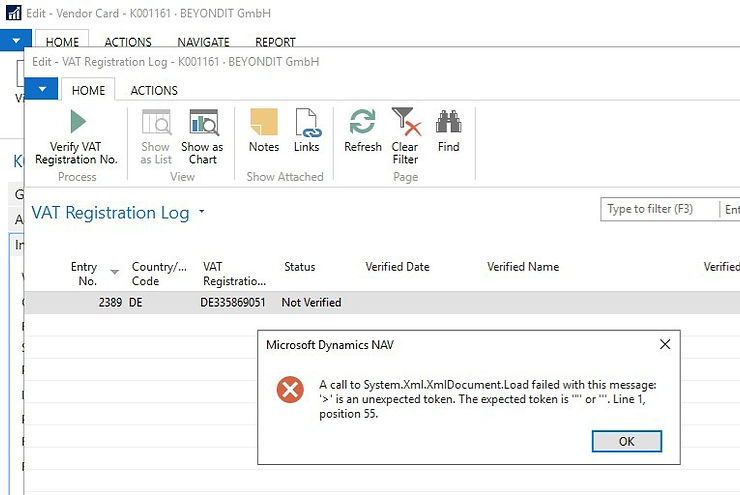This screenshot has height=495, width=740.
Task: Select the HOME tab in VAT Registration Log
Action: (x=88, y=90)
